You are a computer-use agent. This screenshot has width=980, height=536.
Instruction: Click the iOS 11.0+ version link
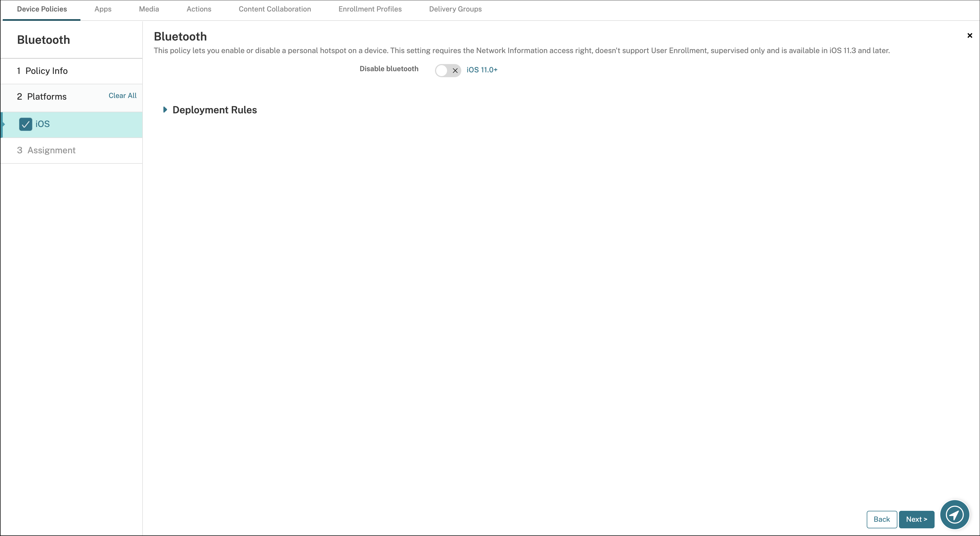tap(482, 69)
